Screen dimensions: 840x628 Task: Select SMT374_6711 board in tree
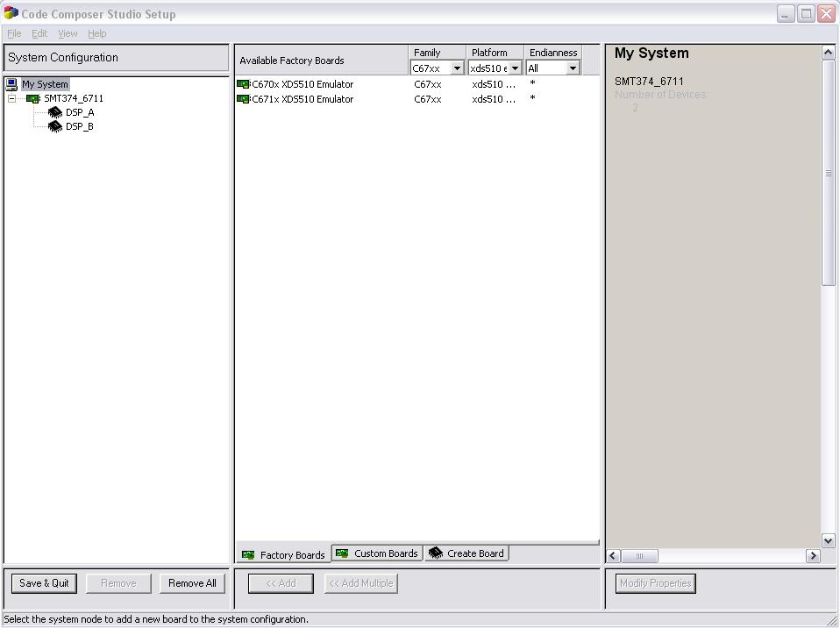74,98
